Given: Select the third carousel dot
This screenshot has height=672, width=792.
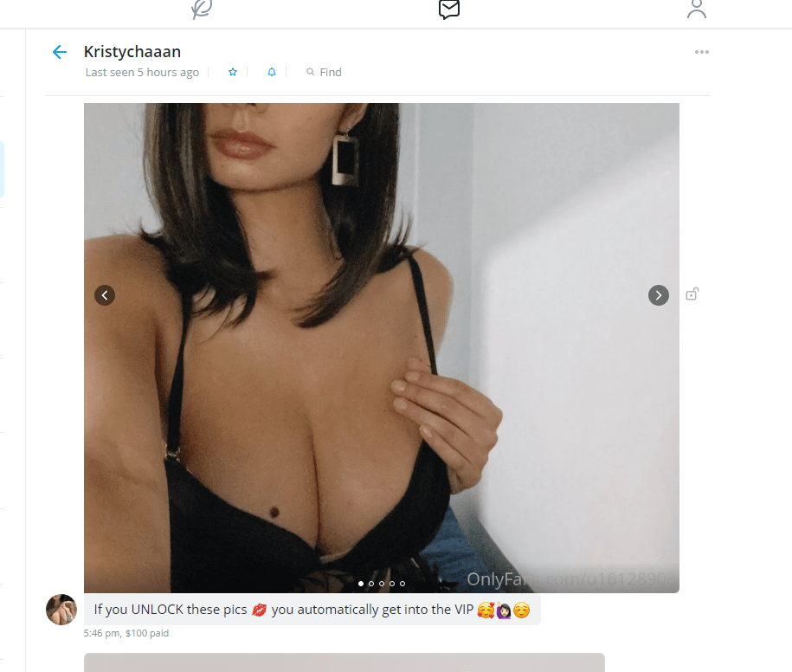Looking at the screenshot, I should coord(382,584).
